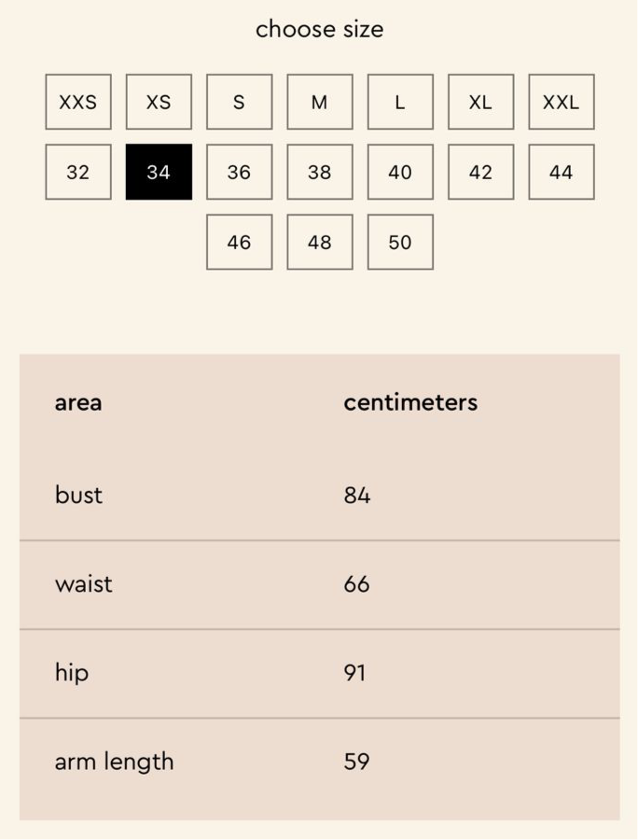Choose the XS size option

tap(159, 102)
